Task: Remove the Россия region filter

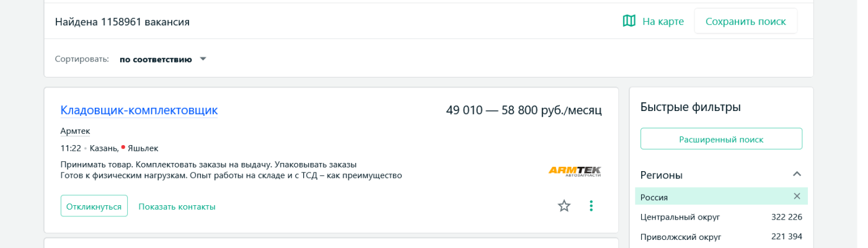Action: pos(797,197)
